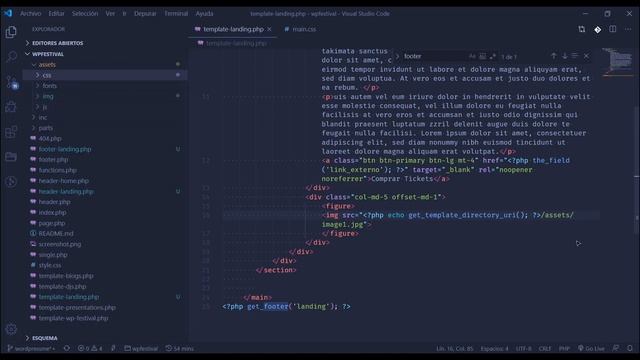640x360 pixels.
Task: Open the Search view in activity bar
Action: pyautogui.click(x=11, y=56)
